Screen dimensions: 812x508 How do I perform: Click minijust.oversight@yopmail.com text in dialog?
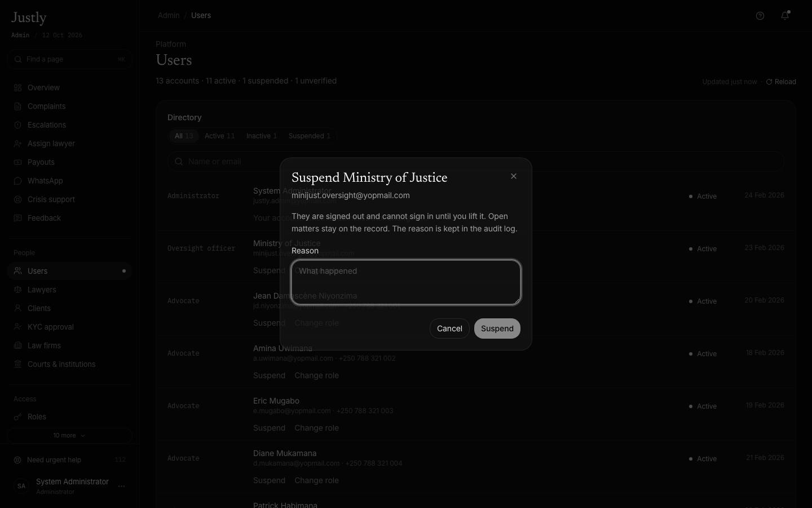(351, 195)
